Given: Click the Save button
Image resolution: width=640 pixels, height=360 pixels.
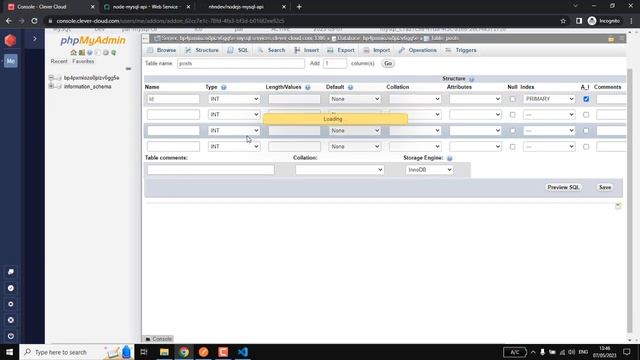Looking at the screenshot, I should pos(605,187).
